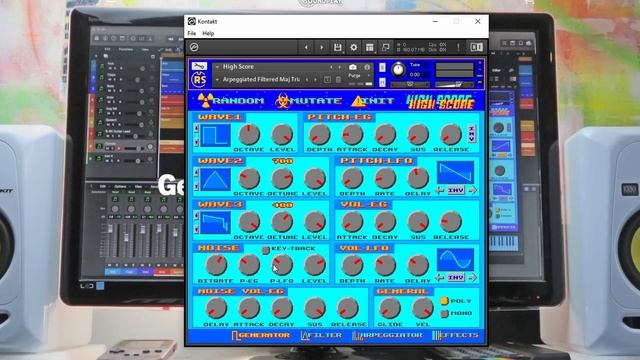Screen dimensions: 640x360
Task: Open the Help menu
Action: click(208, 33)
